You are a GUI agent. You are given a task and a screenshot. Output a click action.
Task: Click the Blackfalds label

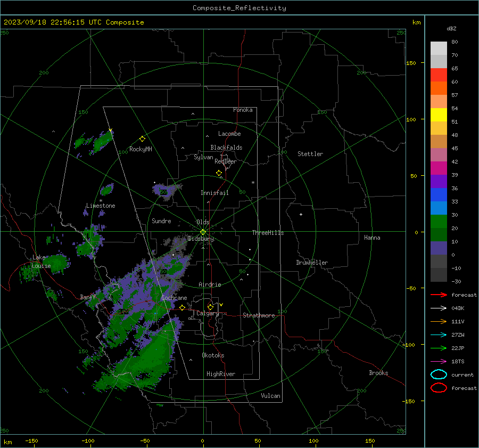tap(226, 148)
